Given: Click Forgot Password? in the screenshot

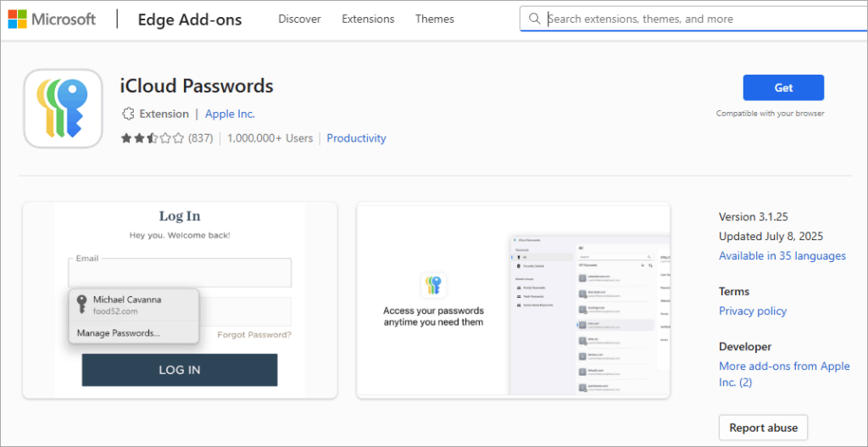Looking at the screenshot, I should click(x=254, y=334).
